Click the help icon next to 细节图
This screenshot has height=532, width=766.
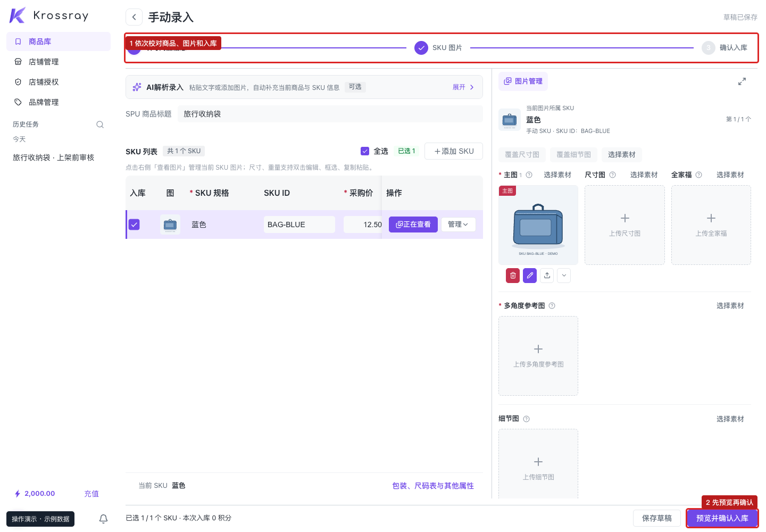pyautogui.click(x=527, y=419)
